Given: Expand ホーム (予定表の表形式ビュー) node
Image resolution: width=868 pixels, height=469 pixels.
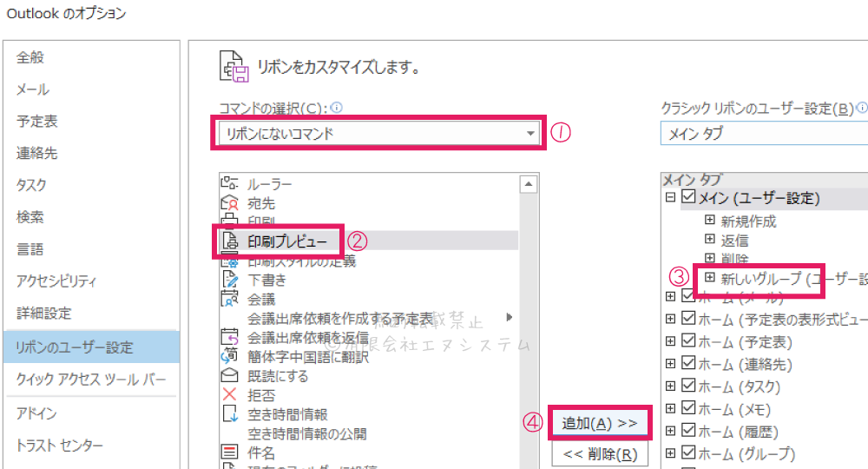Looking at the screenshot, I should [670, 319].
